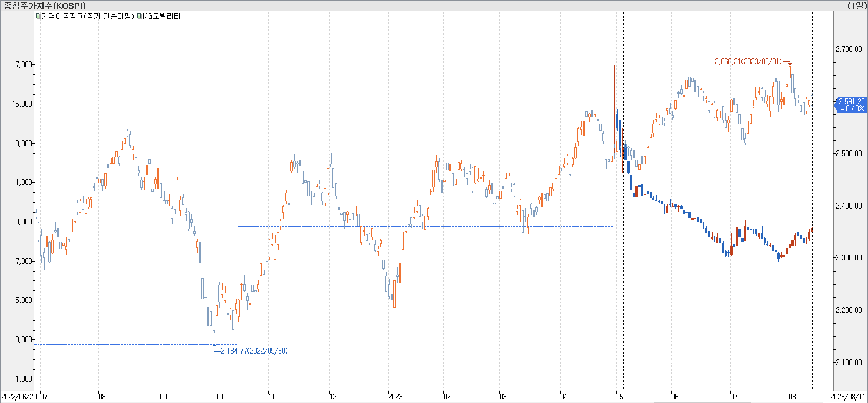This screenshot has height=403, width=868.
Task: Click the 2023 year marker on time axis
Action: tap(396, 397)
